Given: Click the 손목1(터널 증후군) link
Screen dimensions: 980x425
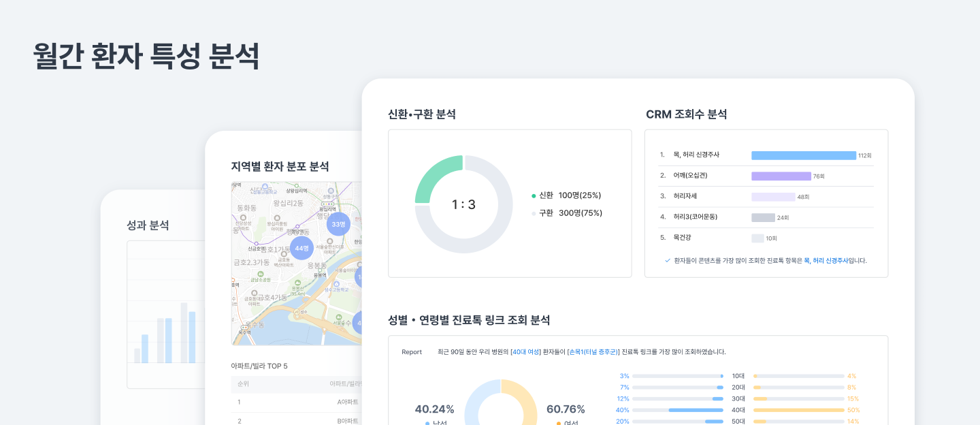Looking at the screenshot, I should pyautogui.click(x=593, y=352).
